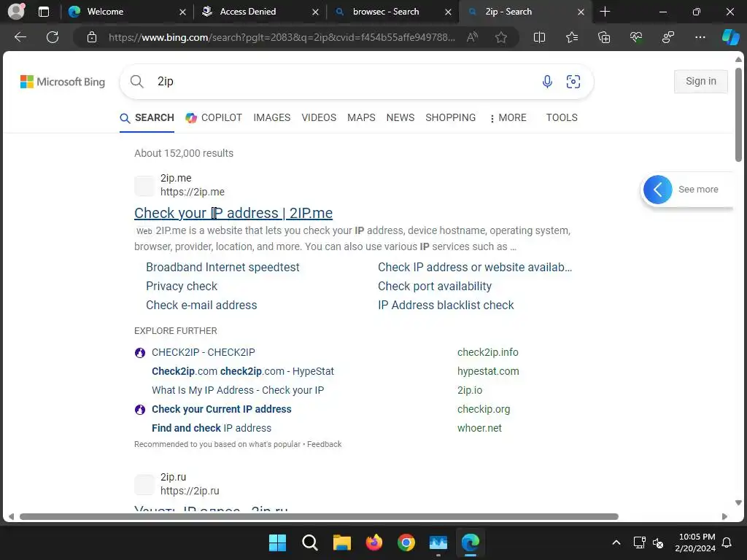Click the browser address bar URL
The width and height of the screenshot is (747, 560).
pyautogui.click(x=282, y=37)
